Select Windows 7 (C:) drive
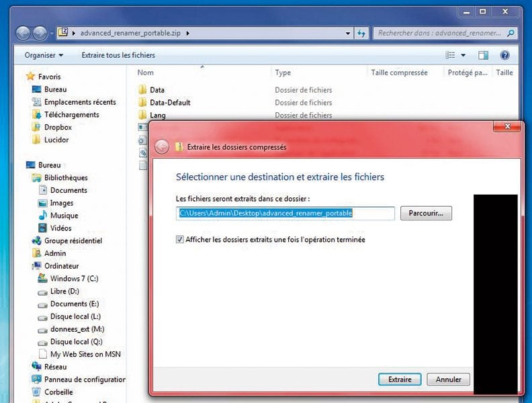This screenshot has height=403, width=532. pos(74,279)
